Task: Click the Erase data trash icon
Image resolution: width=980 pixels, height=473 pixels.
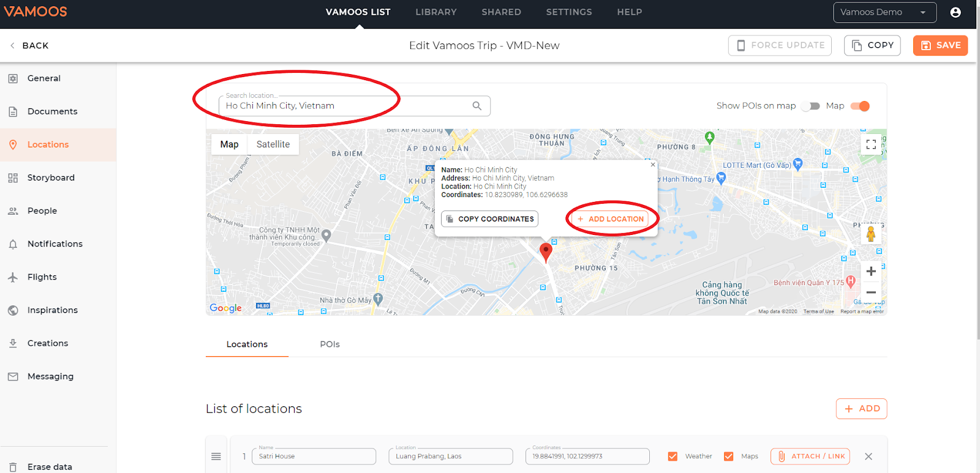Action: tap(13, 467)
